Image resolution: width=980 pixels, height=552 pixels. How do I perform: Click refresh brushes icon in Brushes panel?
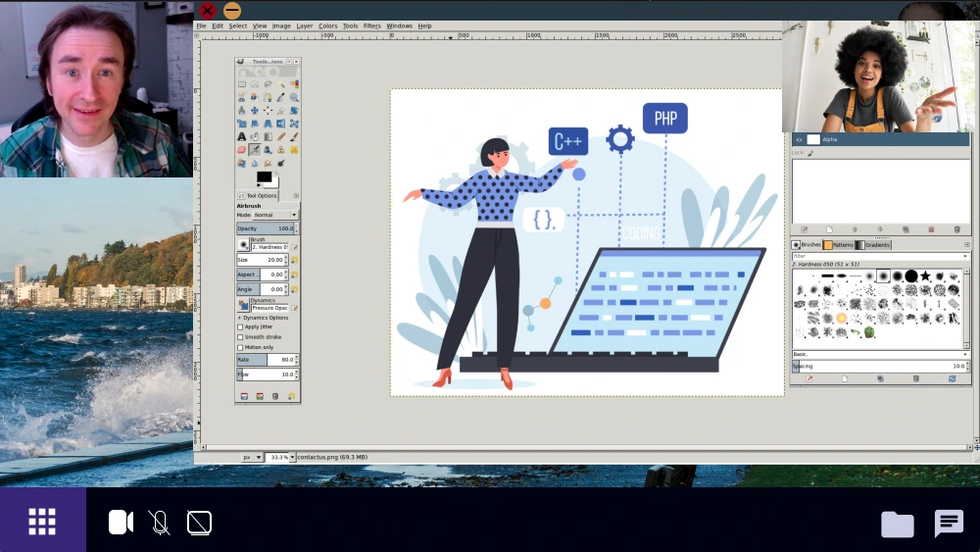tap(952, 378)
